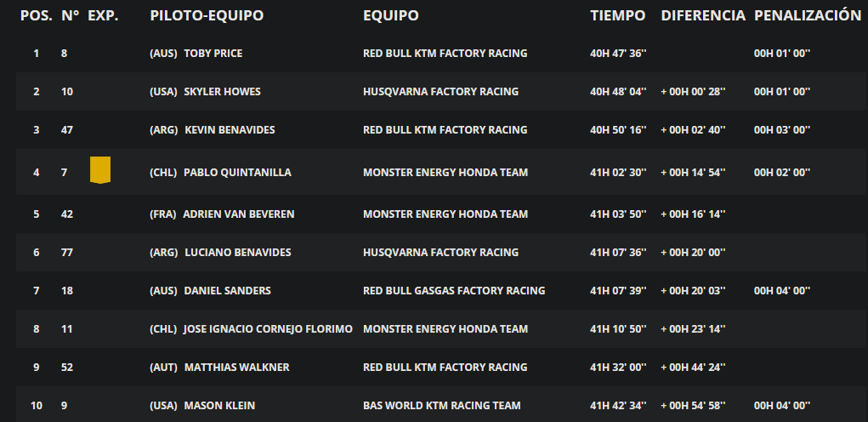Viewport: 868px width, 422px height.
Task: Click Toby Price's time 40H 47' 36''
Action: click(618, 54)
